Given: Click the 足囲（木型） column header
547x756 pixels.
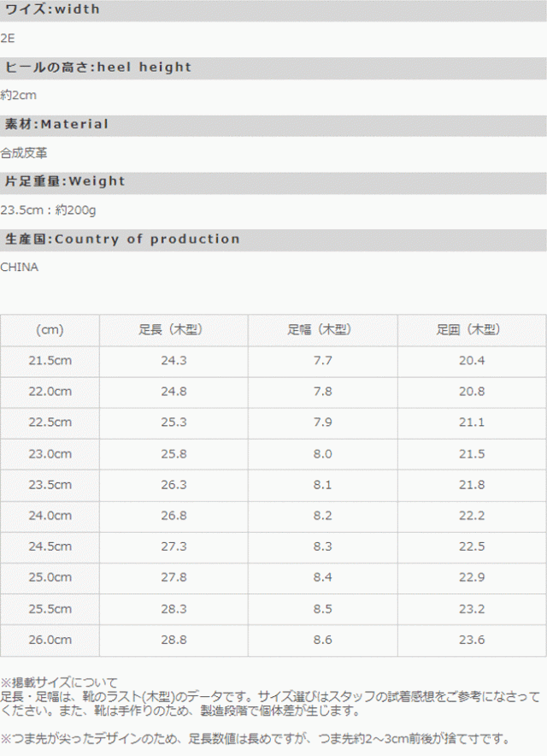Looking at the screenshot, I should point(471,330).
